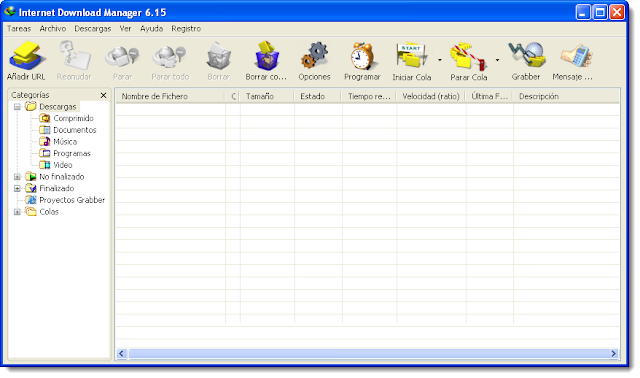Click the Parar todo toolbar icon
Image resolution: width=640 pixels, height=378 pixels.
[170, 56]
